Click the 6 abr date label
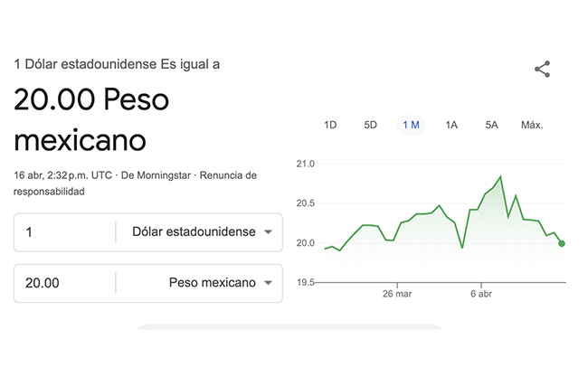588x377 pixels. coord(479,295)
